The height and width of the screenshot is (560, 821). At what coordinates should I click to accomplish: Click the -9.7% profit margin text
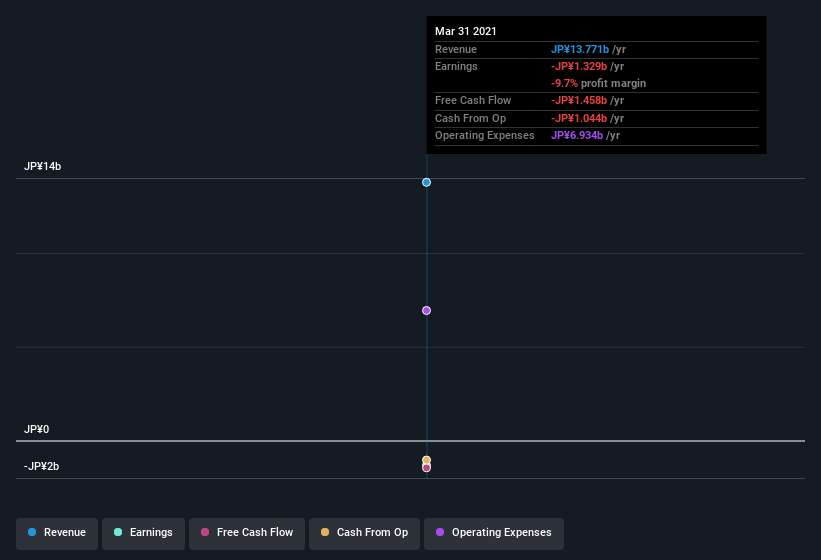pyautogui.click(x=598, y=83)
